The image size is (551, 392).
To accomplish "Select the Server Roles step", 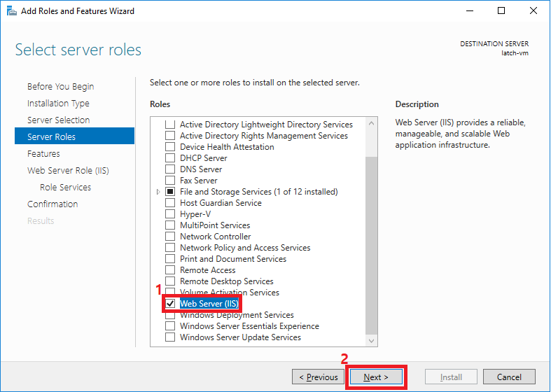I will [74, 136].
